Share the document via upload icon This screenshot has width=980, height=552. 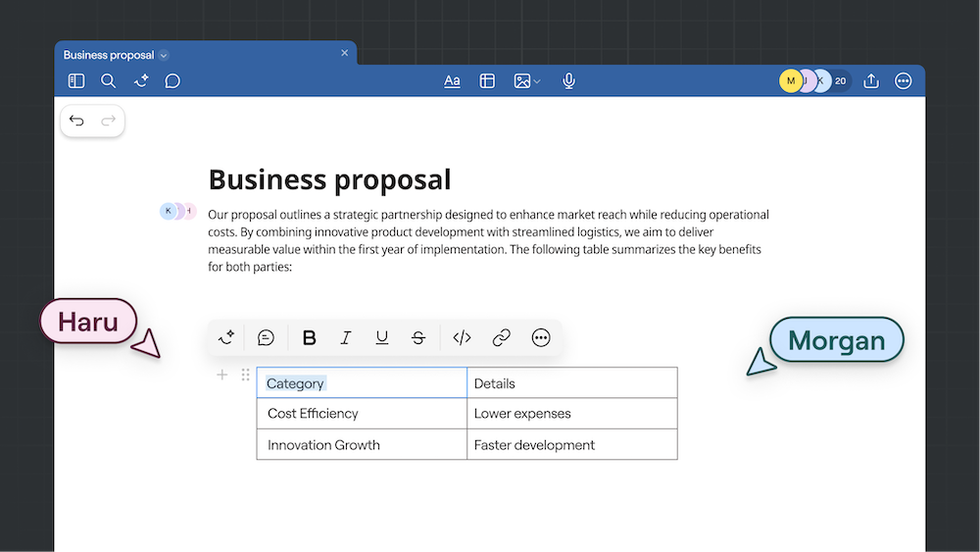[871, 81]
